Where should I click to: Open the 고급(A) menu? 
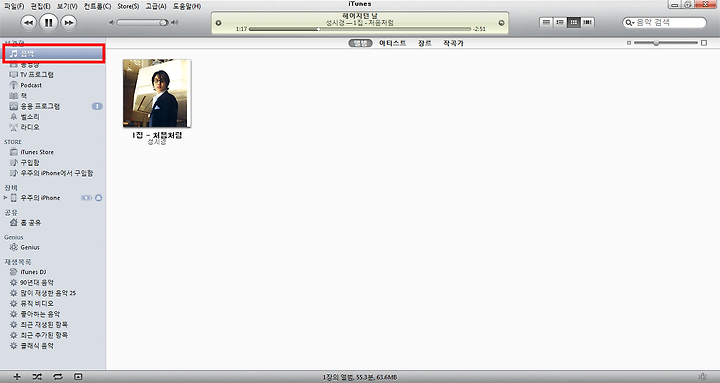coord(156,6)
